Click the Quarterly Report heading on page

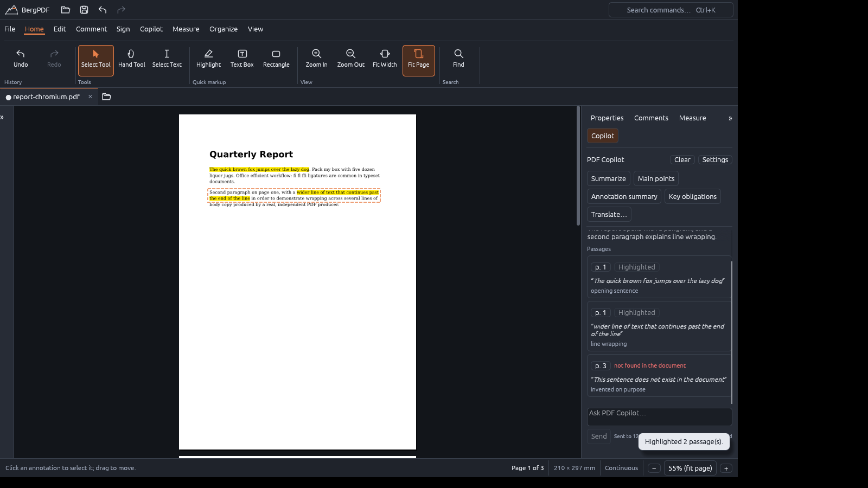tap(251, 155)
